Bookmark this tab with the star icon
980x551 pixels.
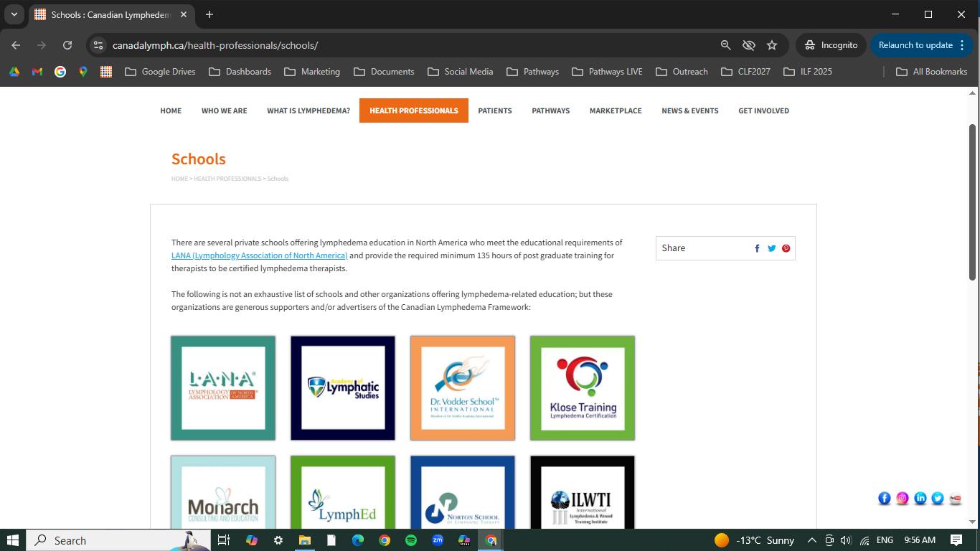pos(772,45)
